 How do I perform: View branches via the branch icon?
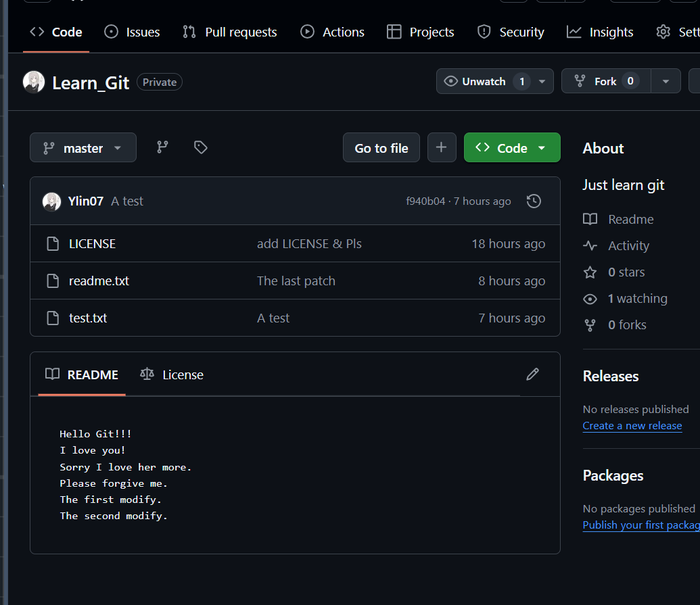[x=162, y=147]
